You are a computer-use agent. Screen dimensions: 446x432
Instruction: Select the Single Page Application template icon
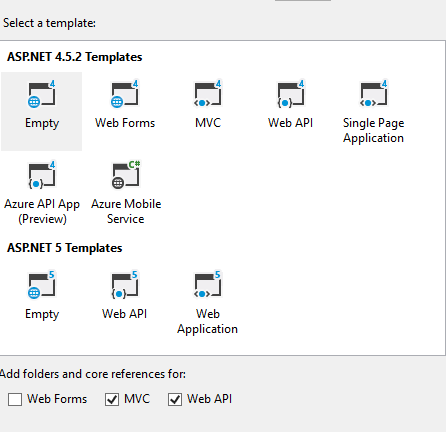pyautogui.click(x=374, y=94)
